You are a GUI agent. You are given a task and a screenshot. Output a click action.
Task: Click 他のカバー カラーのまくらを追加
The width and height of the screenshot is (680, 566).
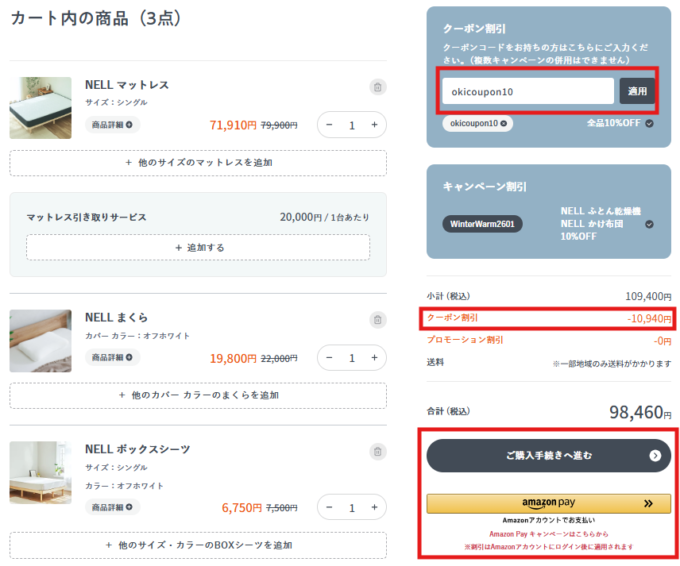[x=198, y=395]
